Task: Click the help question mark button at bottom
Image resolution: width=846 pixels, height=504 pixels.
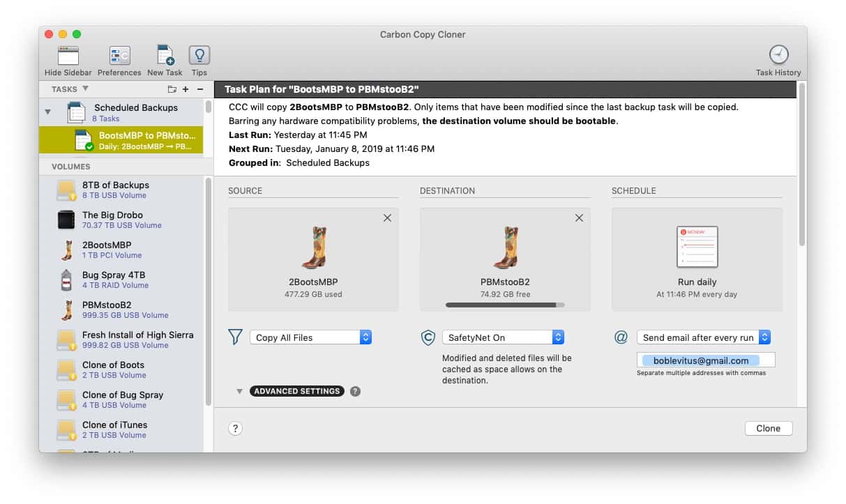Action: click(236, 429)
